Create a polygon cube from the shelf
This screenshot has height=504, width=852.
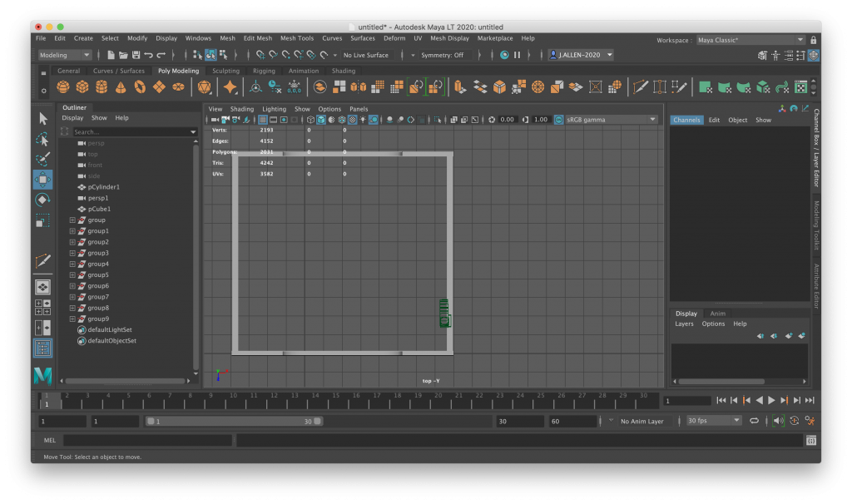82,87
